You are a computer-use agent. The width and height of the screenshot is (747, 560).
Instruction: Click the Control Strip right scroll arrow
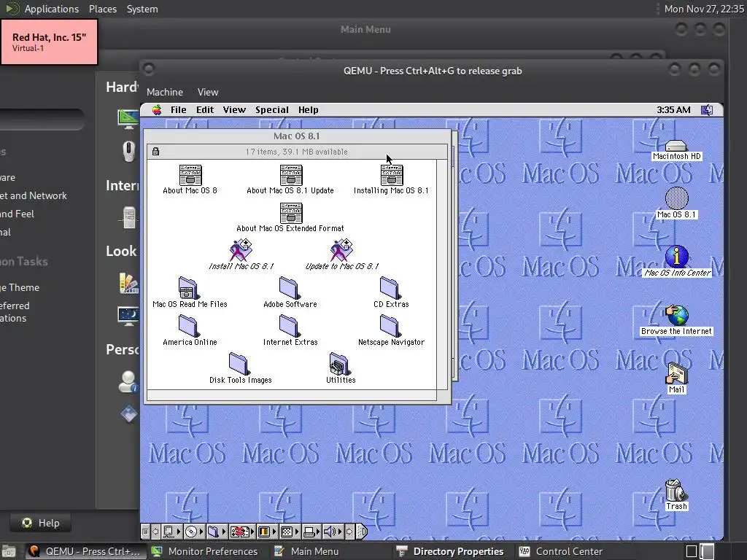point(349,532)
